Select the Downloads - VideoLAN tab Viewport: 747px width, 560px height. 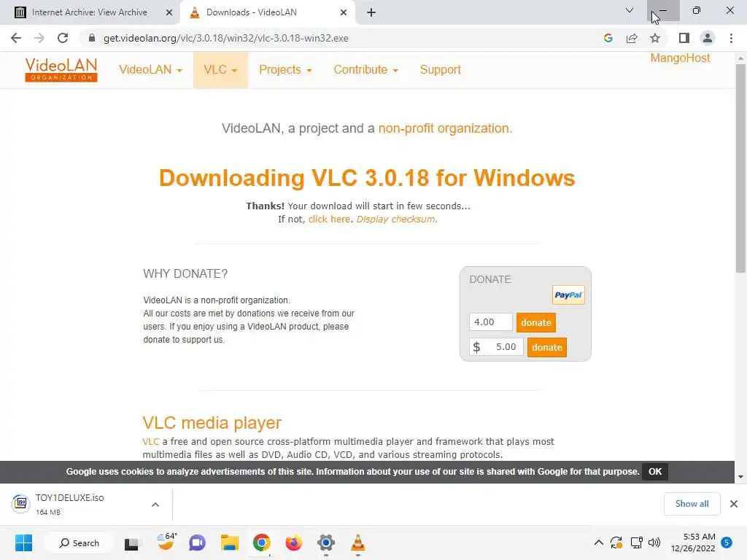(x=267, y=12)
